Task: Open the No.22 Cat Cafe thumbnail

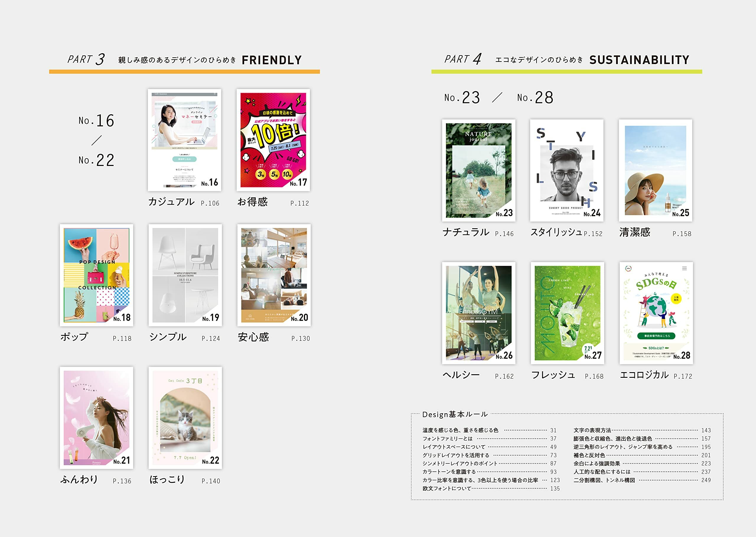Action: pos(185,417)
